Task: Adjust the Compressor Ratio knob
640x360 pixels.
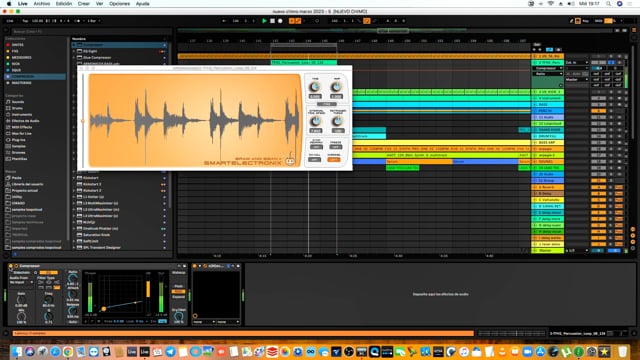Action: [x=73, y=278]
